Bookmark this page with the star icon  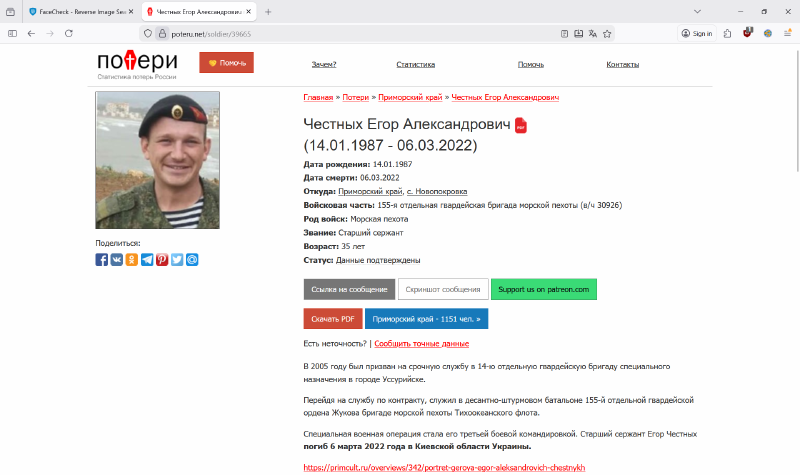pyautogui.click(x=607, y=34)
